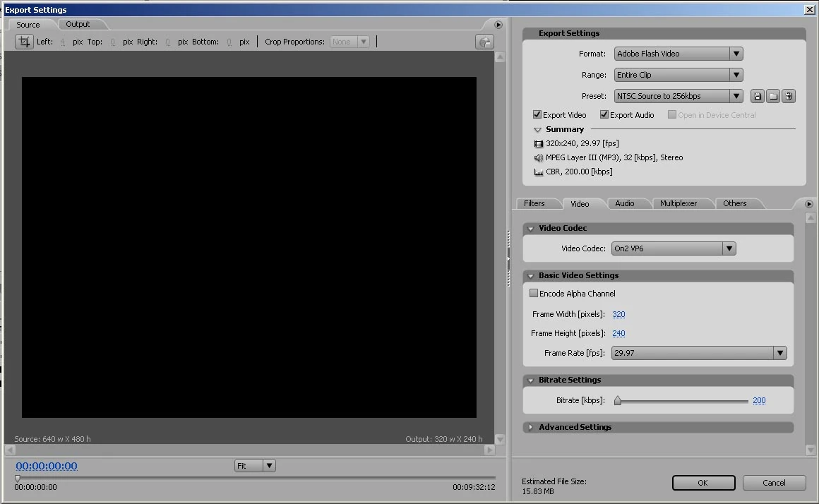Image resolution: width=819 pixels, height=504 pixels.
Task: Click the Delete Preset trash icon
Action: 789,97
